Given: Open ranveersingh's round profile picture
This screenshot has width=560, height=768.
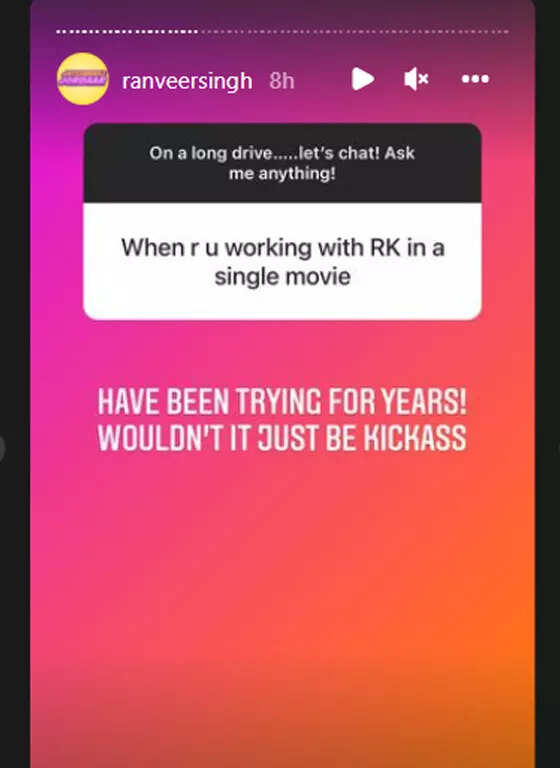Looking at the screenshot, I should click(83, 79).
